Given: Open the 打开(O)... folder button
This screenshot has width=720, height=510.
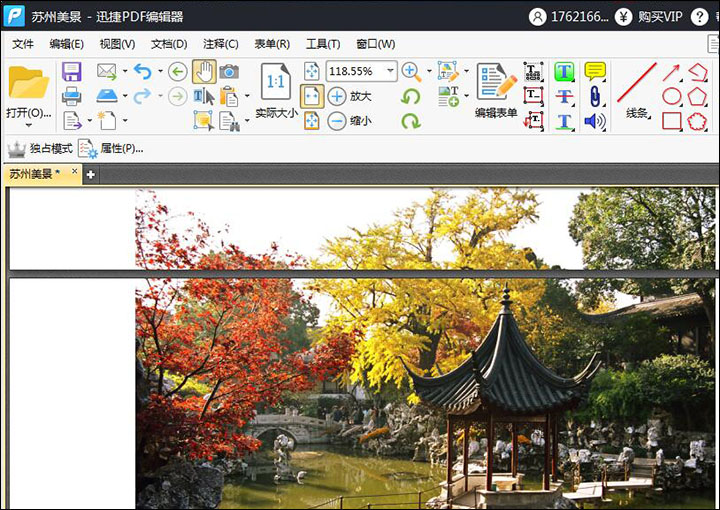Looking at the screenshot, I should [28, 90].
